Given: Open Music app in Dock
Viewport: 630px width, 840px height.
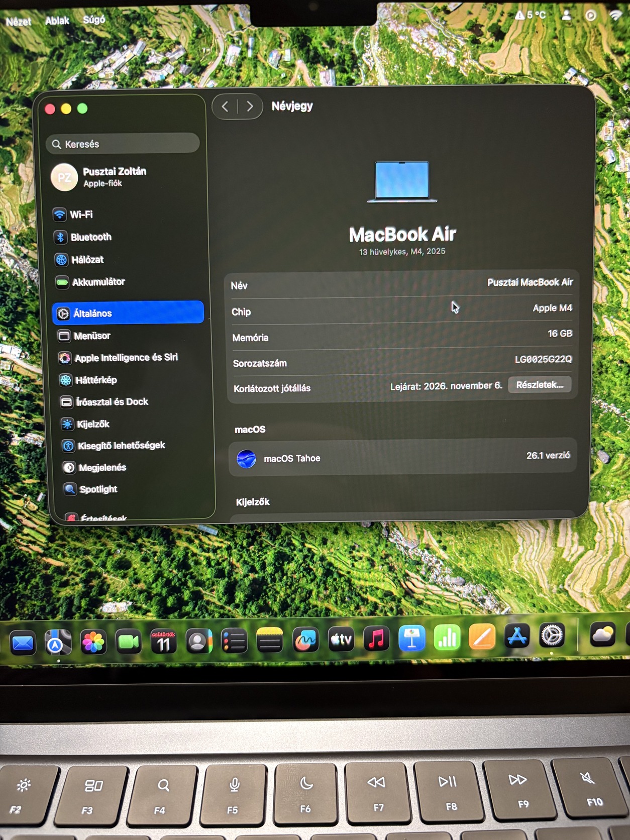Looking at the screenshot, I should click(x=376, y=639).
